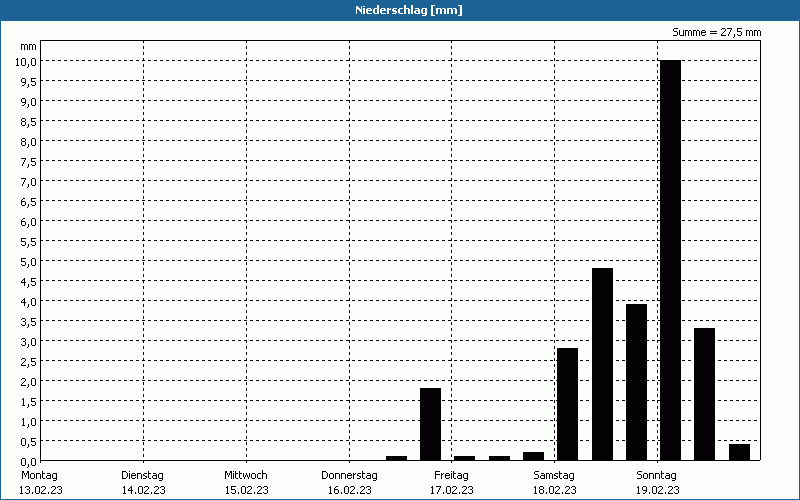Click the date 15.02.23
This screenshot has height=500, width=800.
[x=247, y=490]
